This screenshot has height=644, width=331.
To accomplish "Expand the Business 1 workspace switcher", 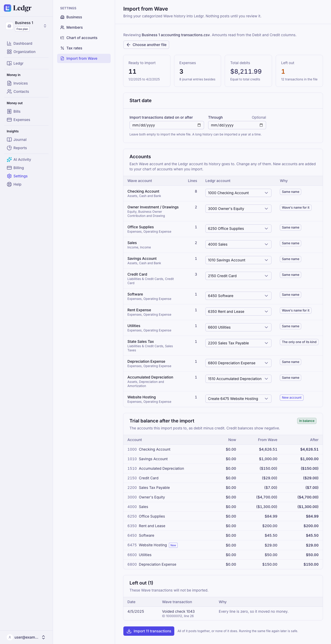I will [26, 26].
